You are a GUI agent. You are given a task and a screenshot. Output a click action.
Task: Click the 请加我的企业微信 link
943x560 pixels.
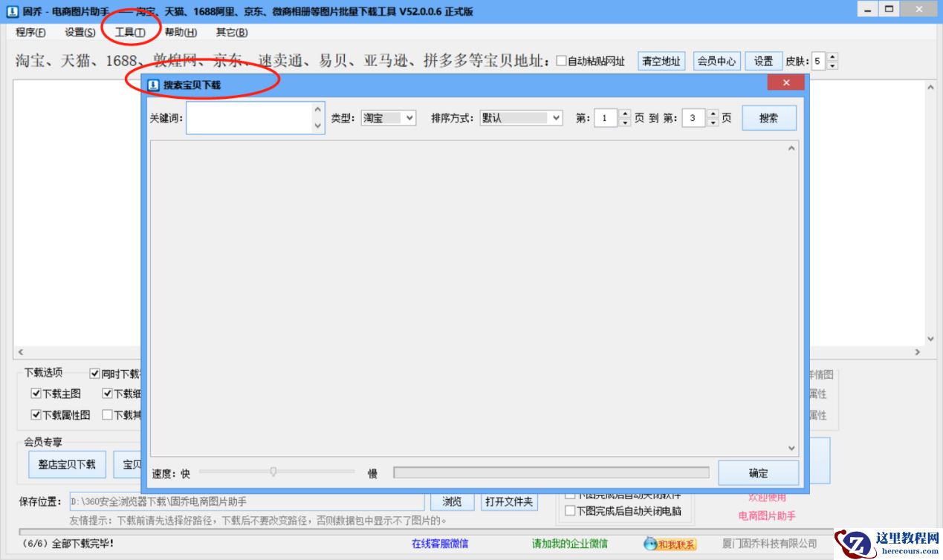569,544
